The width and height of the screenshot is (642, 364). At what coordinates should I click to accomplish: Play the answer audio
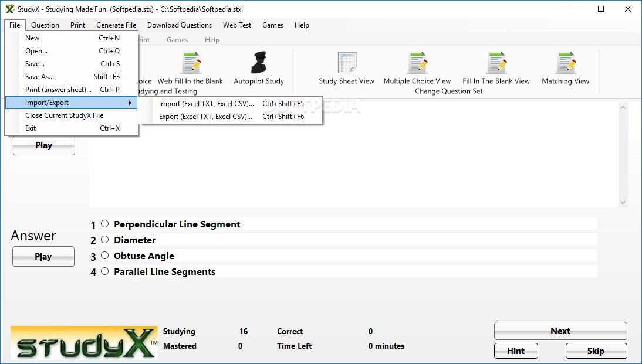tap(43, 256)
